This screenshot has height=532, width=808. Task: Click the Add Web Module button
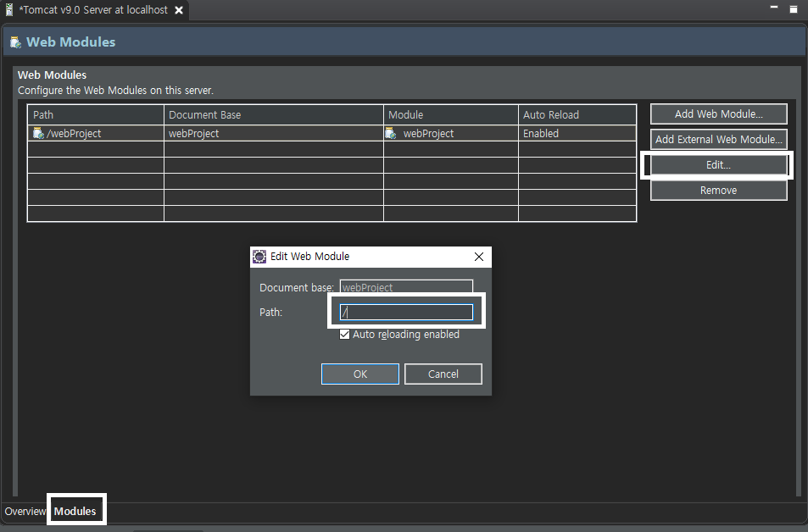719,114
